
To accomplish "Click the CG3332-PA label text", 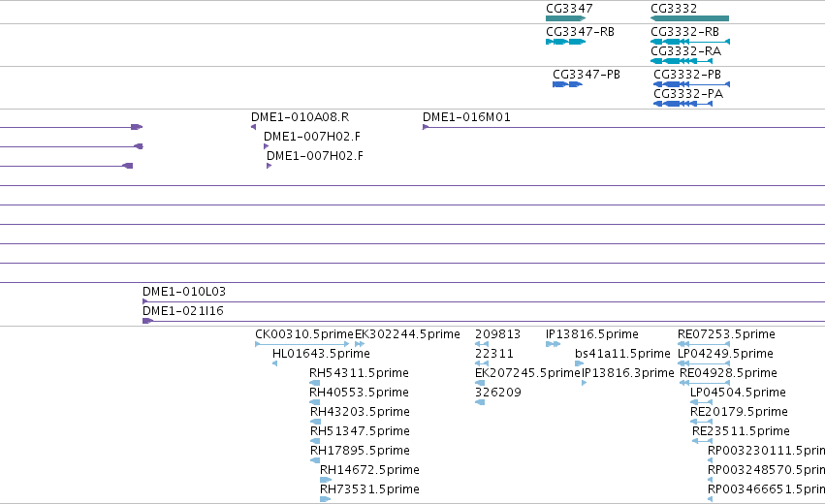I will 688,94.
